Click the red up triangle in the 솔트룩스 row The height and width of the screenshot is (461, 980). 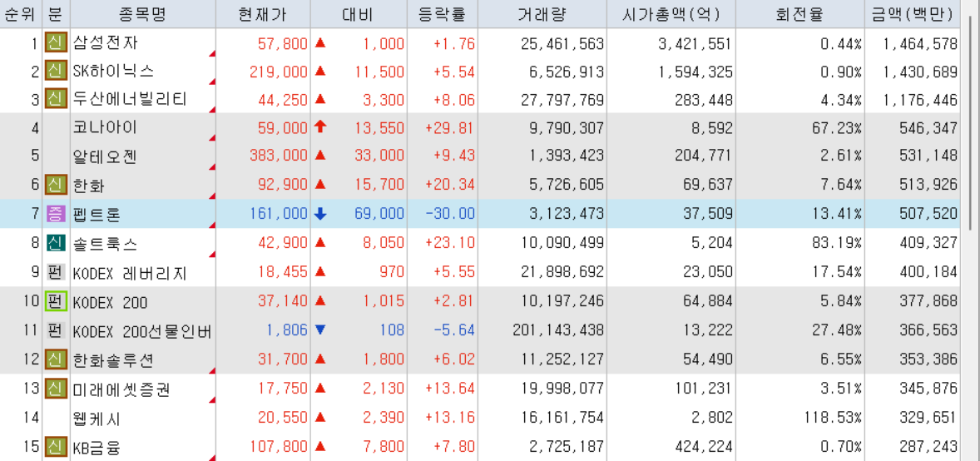320,242
